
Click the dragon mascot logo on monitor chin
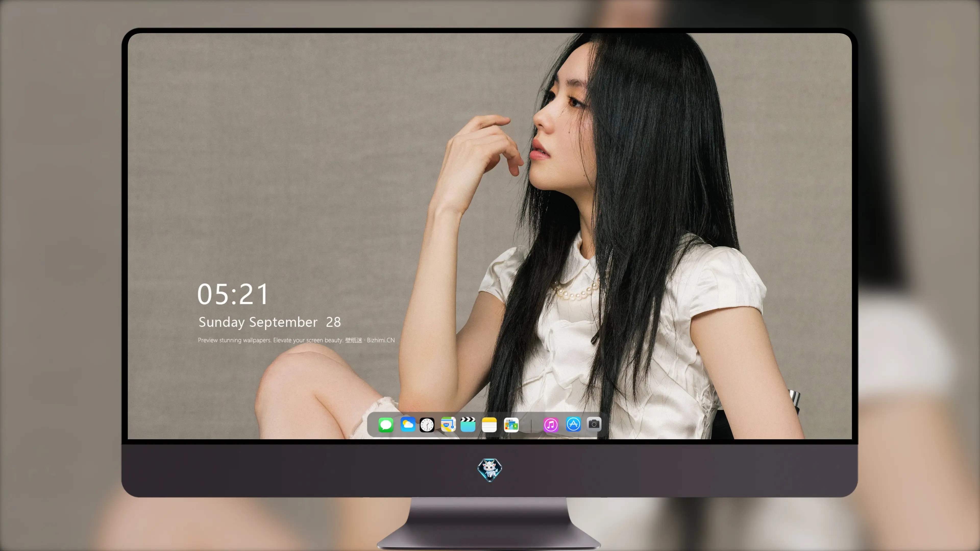490,470
